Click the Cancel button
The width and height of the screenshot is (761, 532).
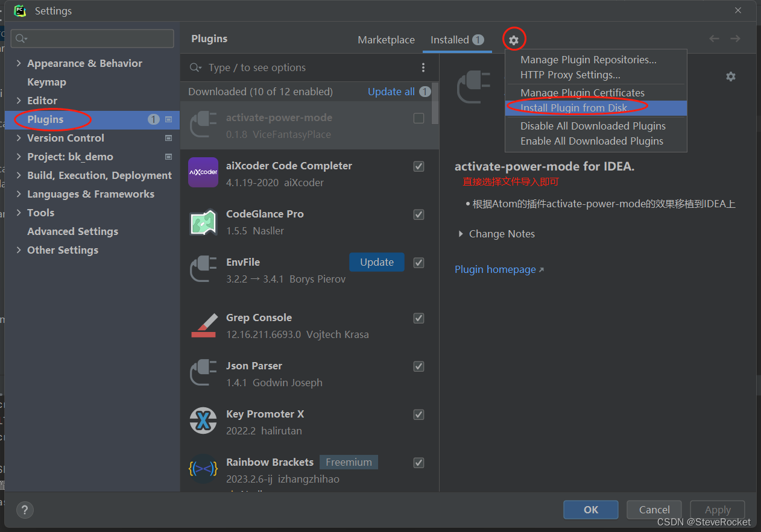pyautogui.click(x=654, y=510)
